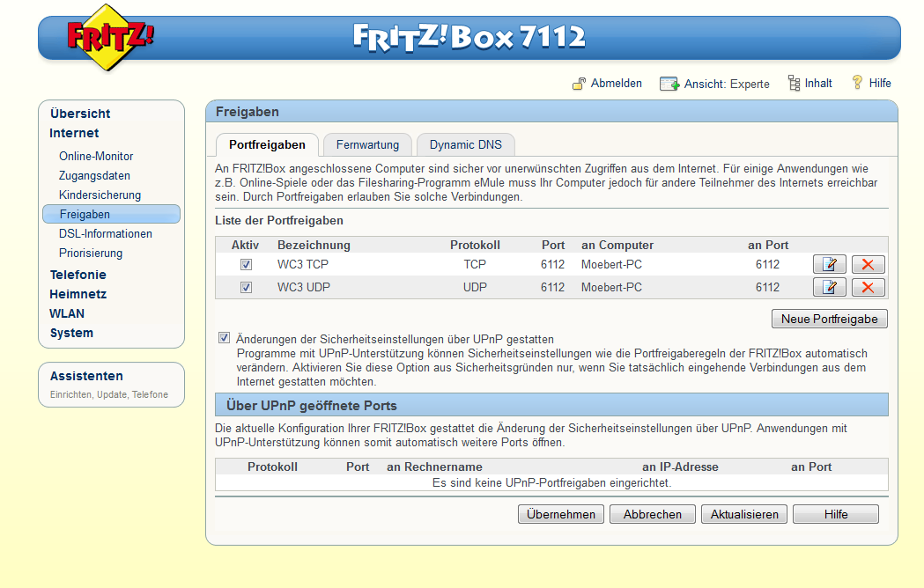The image size is (924, 588).
Task: Expand the Telefonie section
Action: pos(78,275)
